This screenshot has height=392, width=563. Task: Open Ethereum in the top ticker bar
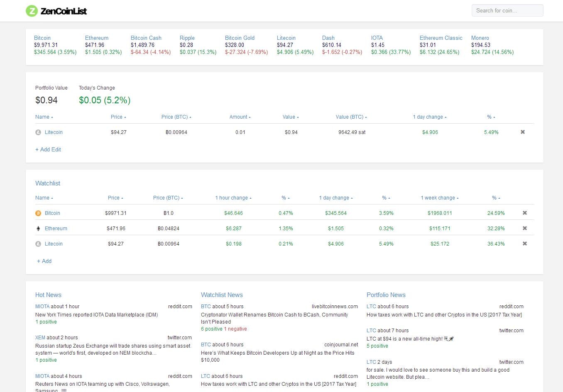97,38
